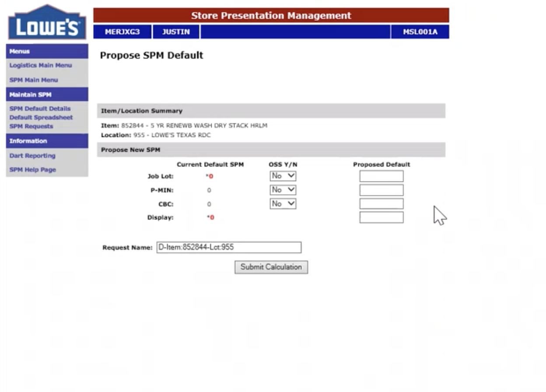This screenshot has height=392, width=546.
Task: Click the Display Proposed Default box
Action: (x=381, y=217)
